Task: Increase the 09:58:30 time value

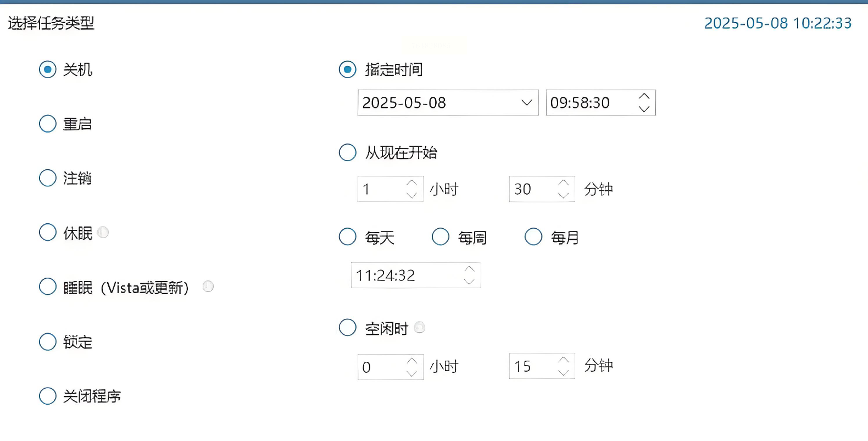Action: (644, 97)
